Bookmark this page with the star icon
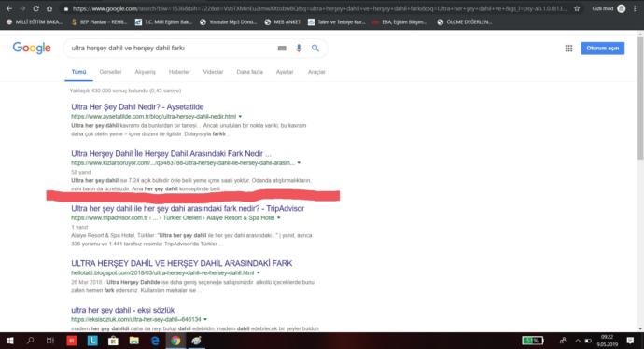 [577, 8]
